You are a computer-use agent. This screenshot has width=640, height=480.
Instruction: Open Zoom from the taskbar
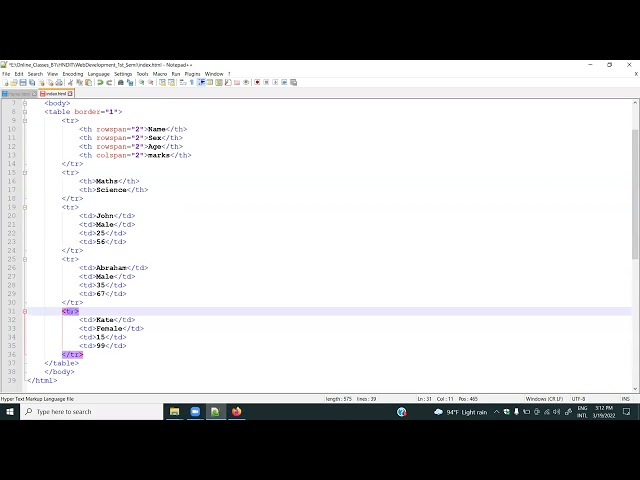pyautogui.click(x=195, y=412)
